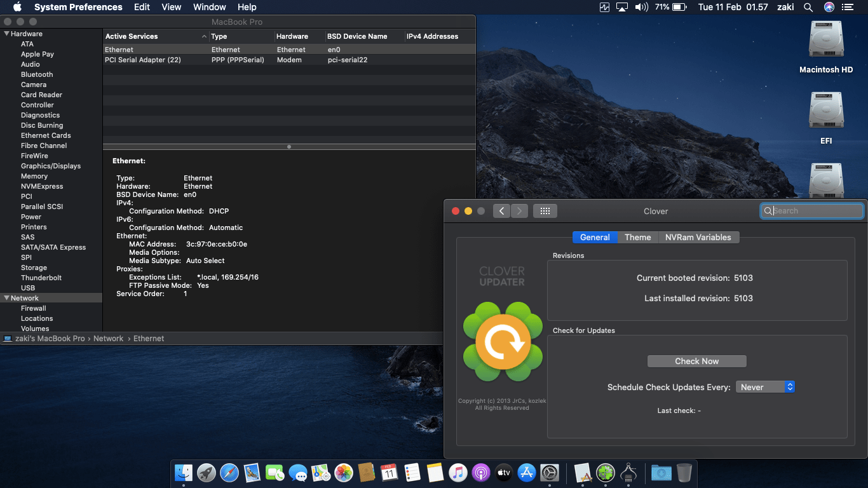Go forward in Clover preferences window
The width and height of the screenshot is (868, 488).
coord(519,211)
